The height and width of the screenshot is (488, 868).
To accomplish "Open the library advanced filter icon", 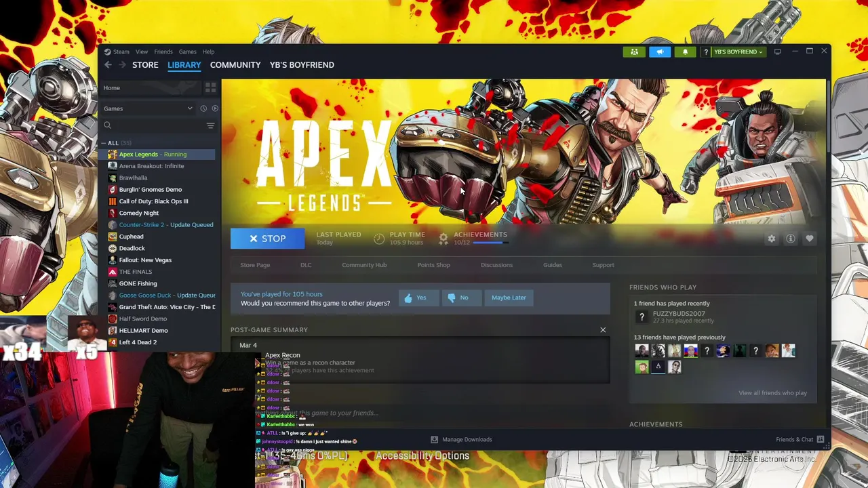I will click(x=210, y=125).
